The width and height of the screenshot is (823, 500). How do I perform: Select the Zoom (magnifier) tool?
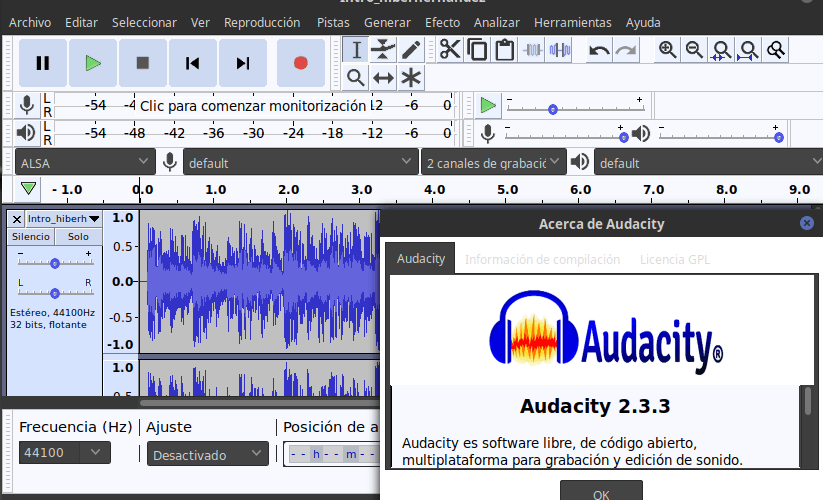point(356,78)
